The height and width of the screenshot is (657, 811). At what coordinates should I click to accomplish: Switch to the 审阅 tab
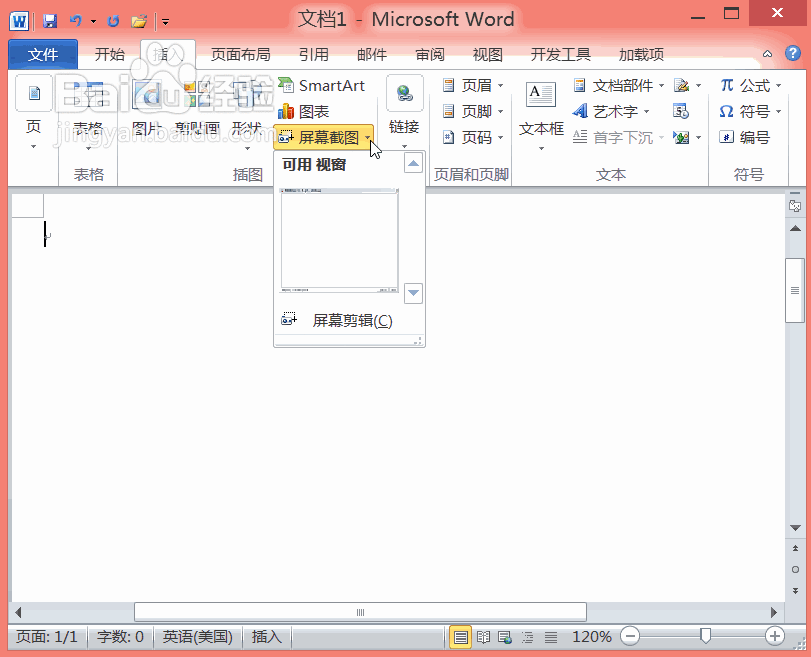pos(430,54)
